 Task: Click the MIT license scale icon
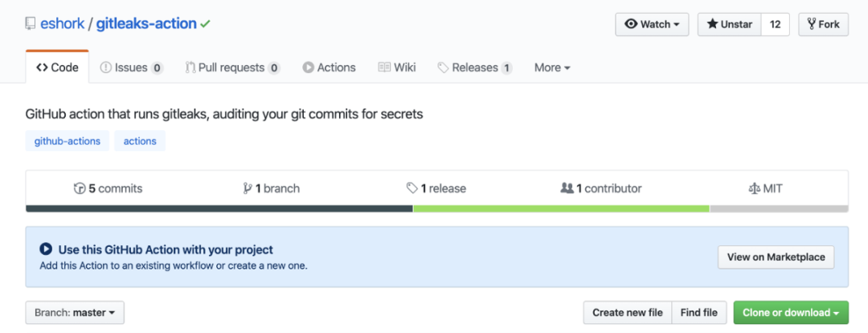pos(753,189)
